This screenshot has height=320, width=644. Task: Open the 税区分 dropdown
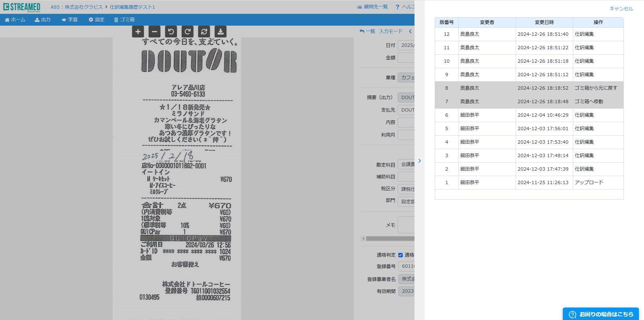tap(406, 189)
